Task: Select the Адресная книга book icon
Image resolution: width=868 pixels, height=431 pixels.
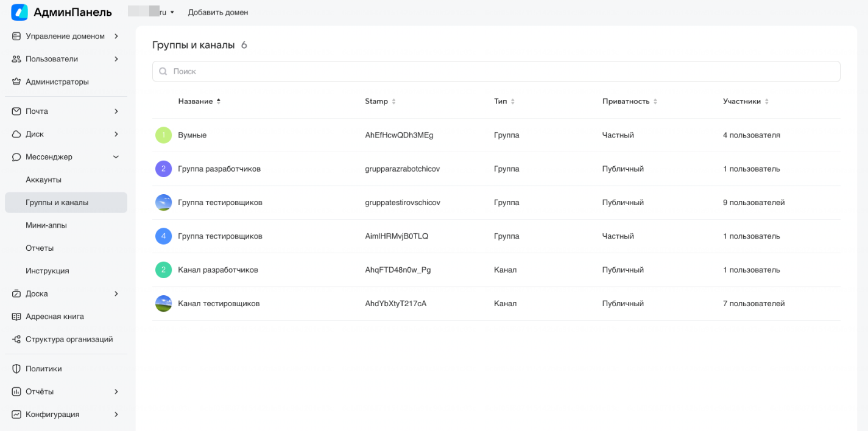Action: click(x=16, y=317)
